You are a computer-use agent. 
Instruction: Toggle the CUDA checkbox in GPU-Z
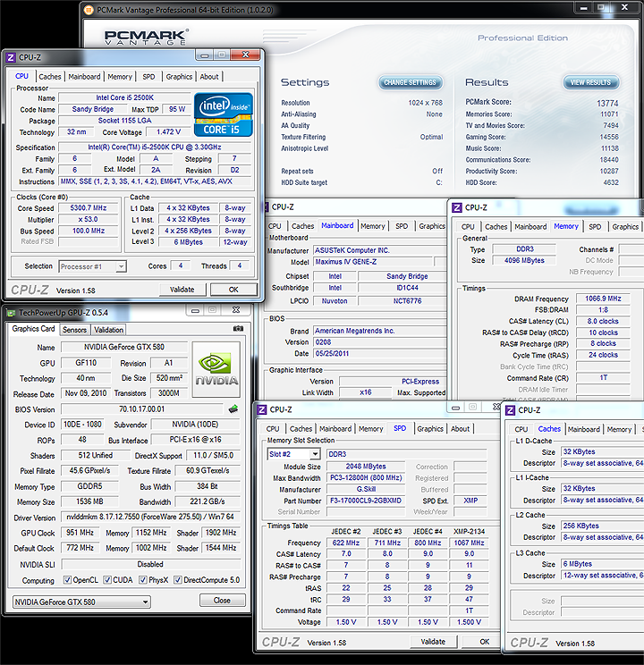107,580
